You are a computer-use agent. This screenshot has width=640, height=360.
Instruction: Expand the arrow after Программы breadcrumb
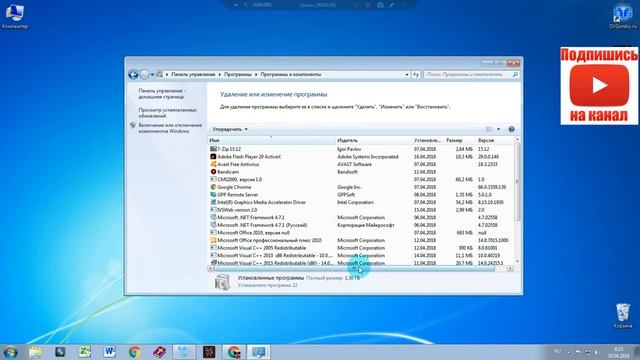pos(256,75)
